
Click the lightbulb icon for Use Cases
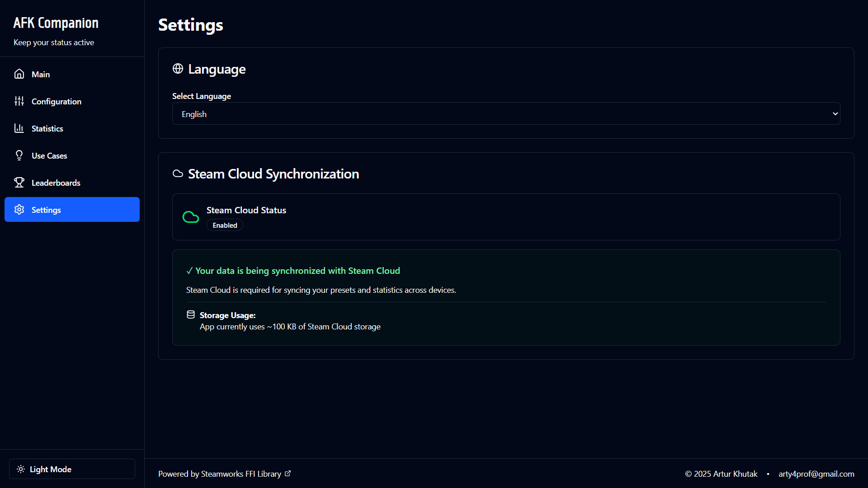click(19, 155)
